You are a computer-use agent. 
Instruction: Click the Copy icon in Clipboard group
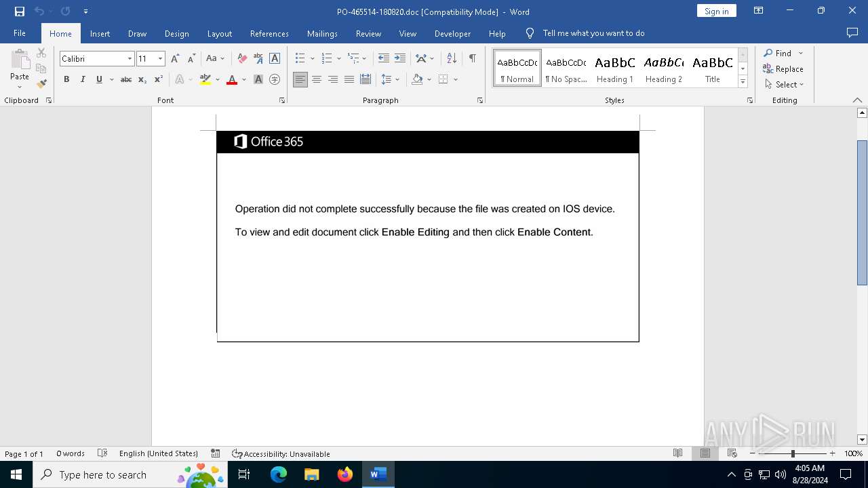coord(41,68)
